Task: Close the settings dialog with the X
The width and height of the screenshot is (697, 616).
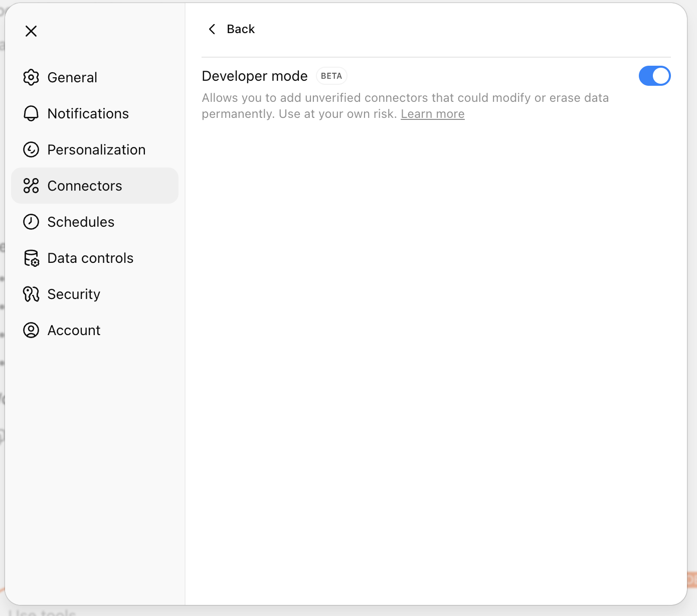Action: click(x=31, y=31)
